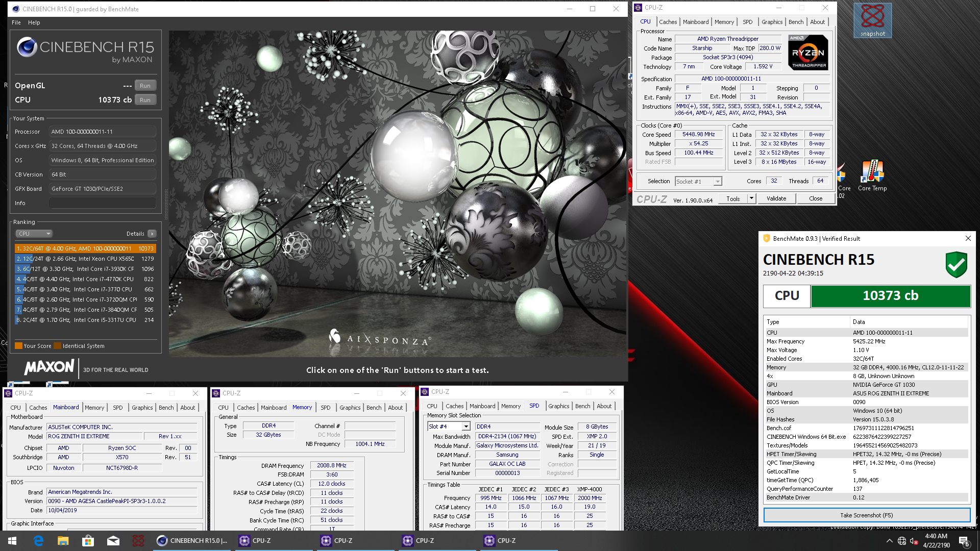Click the volume muted tray icon
The height and width of the screenshot is (551, 980).
(x=914, y=541)
